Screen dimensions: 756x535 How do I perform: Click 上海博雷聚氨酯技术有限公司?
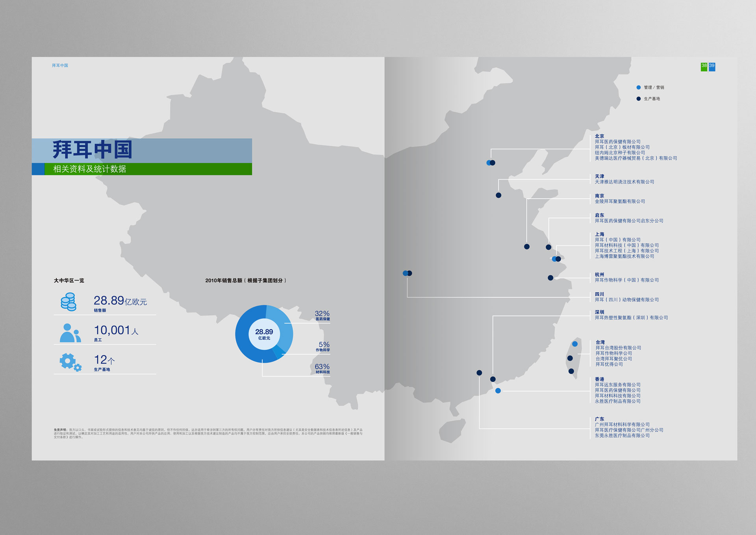[624, 256]
